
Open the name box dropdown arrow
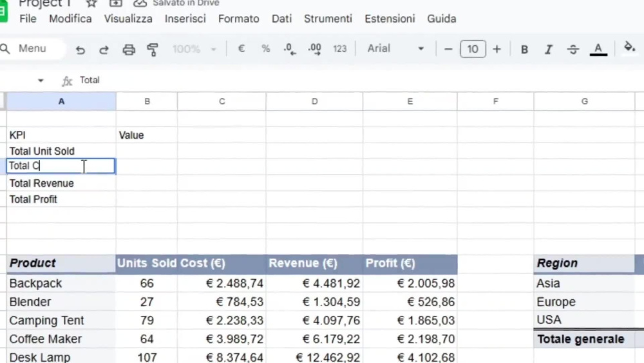click(40, 81)
